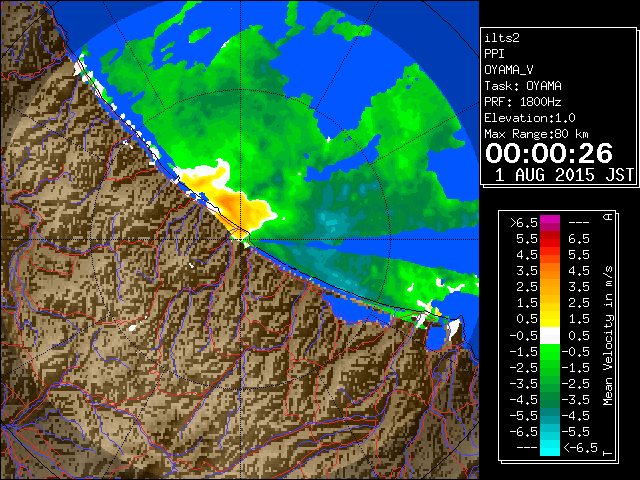Click the 'OYAMA_V' product name
The width and height of the screenshot is (640, 480).
pyautogui.click(x=509, y=70)
